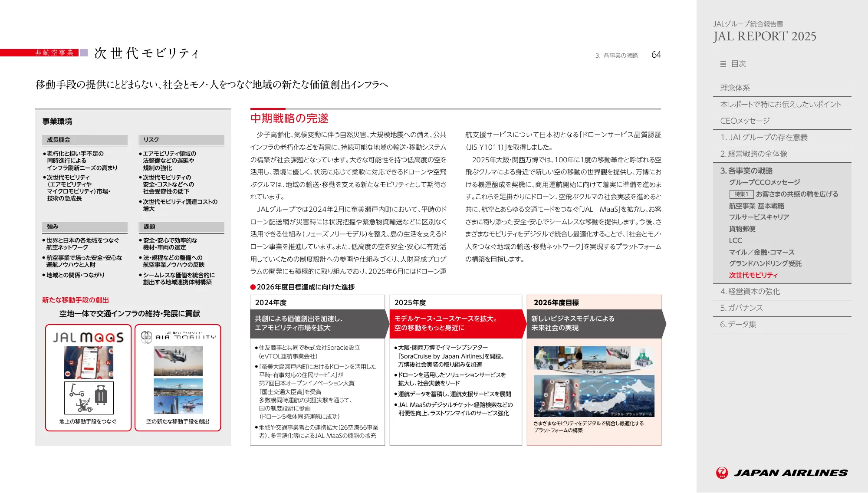Select 3. 各事業の戦略 heading
The image size is (868, 493).
click(746, 171)
